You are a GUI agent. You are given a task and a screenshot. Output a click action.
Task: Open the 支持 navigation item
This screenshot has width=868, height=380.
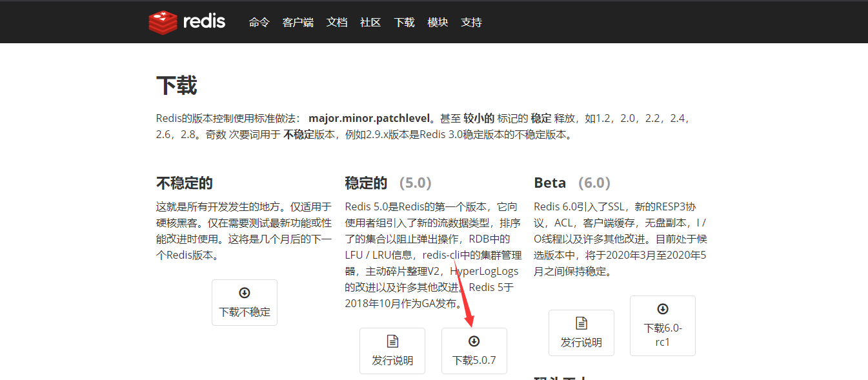[x=471, y=23]
